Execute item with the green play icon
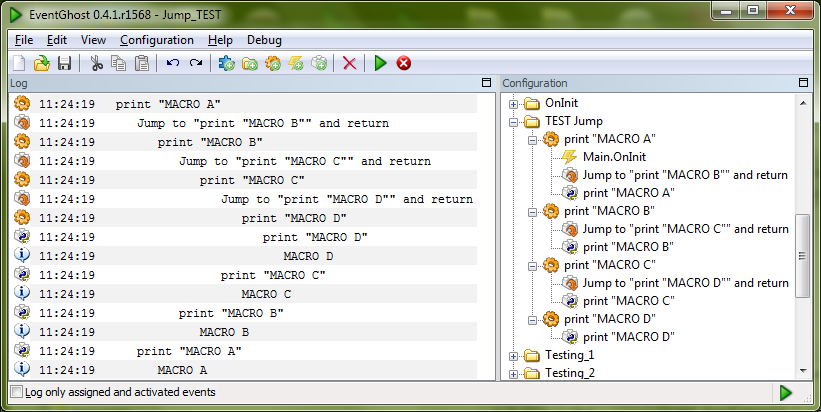The height and width of the screenshot is (412, 821). (381, 63)
